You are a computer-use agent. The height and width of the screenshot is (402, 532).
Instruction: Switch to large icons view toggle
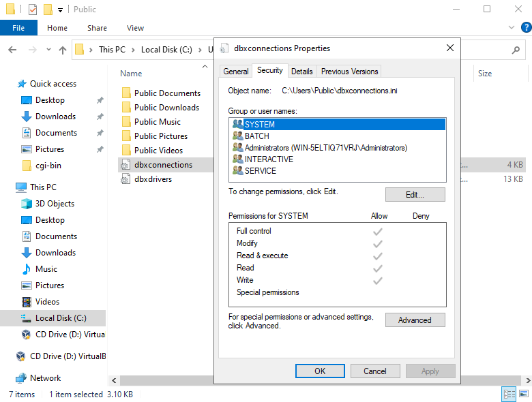pos(525,394)
